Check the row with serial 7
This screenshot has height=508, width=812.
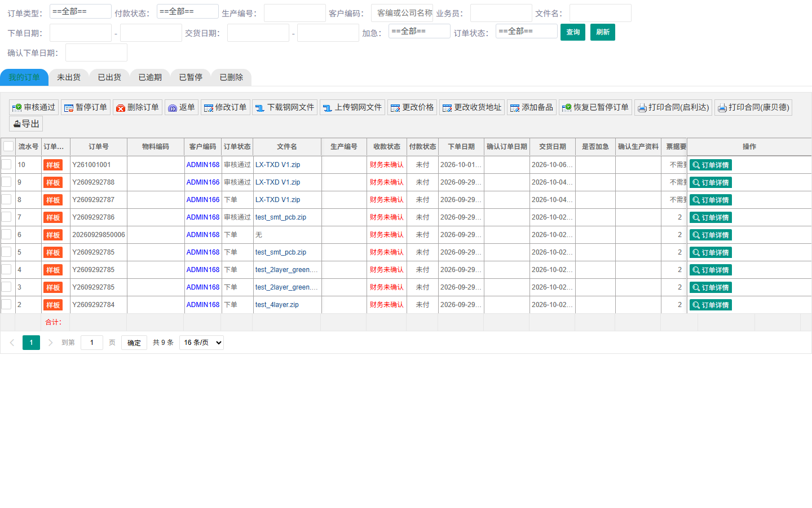tap(6, 217)
